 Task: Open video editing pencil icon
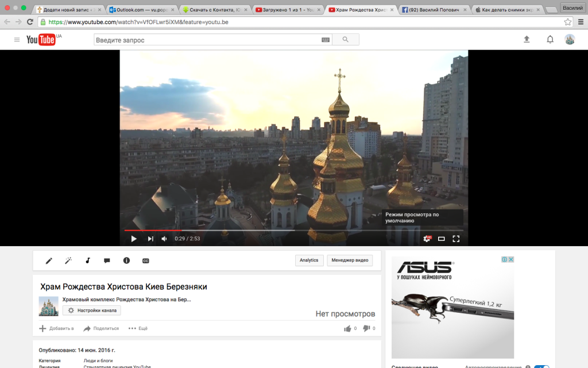pyautogui.click(x=49, y=260)
